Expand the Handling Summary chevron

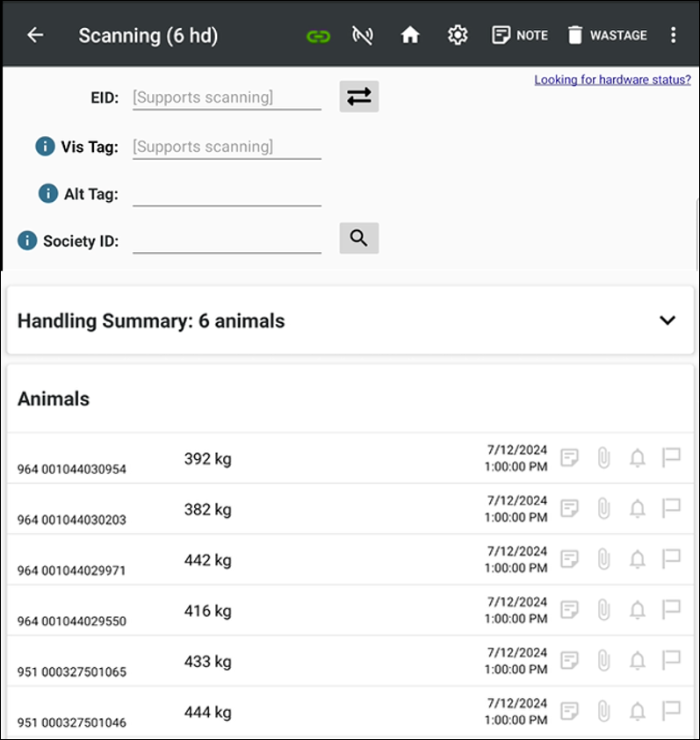pyautogui.click(x=668, y=320)
